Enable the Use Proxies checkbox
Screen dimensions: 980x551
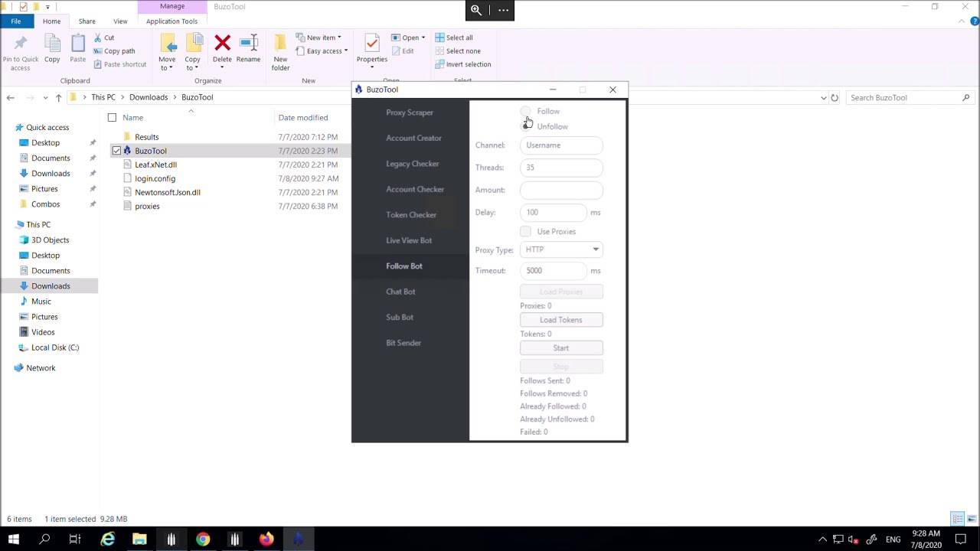(x=525, y=231)
